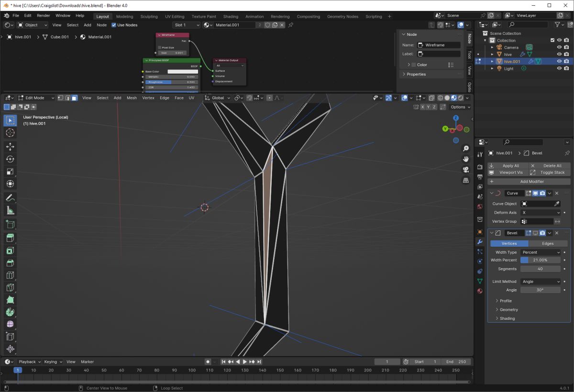The image size is (574, 392).
Task: Toggle camera view in viewport
Action: tap(465, 170)
